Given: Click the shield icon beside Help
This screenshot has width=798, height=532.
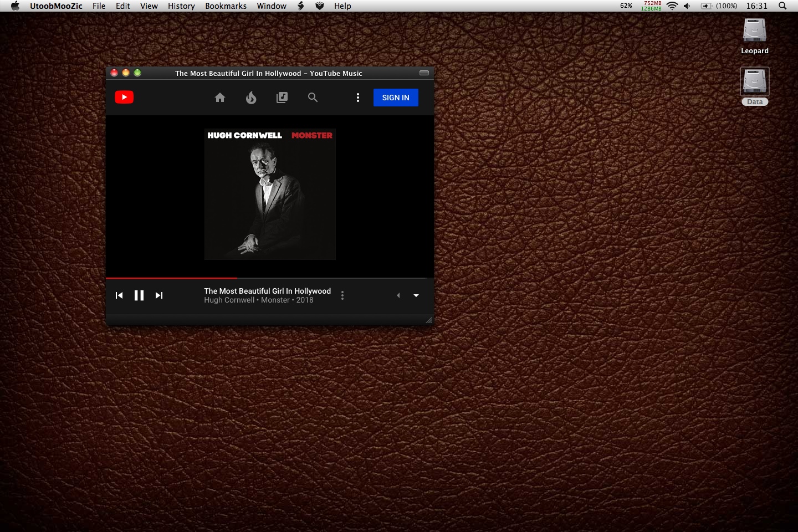Looking at the screenshot, I should 320,6.
